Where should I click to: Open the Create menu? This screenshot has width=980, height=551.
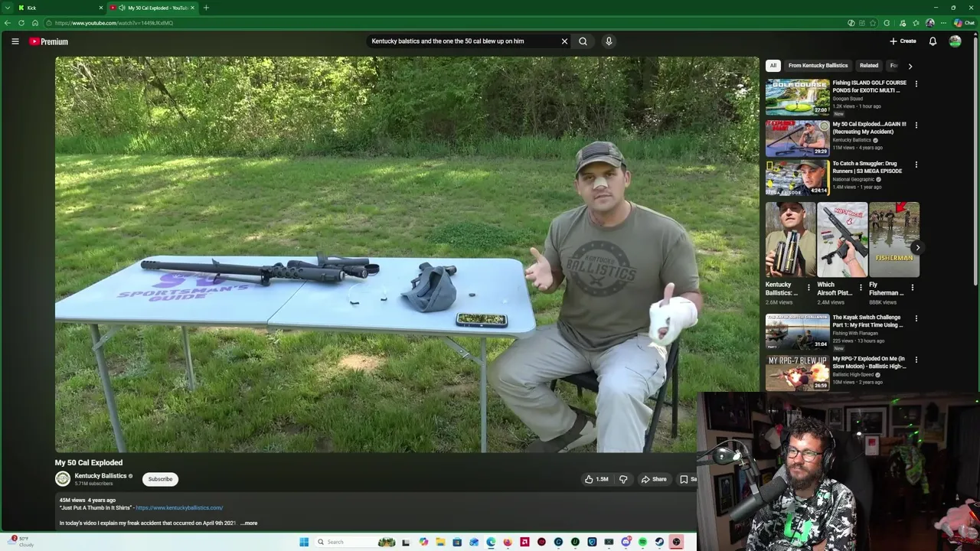click(x=903, y=41)
